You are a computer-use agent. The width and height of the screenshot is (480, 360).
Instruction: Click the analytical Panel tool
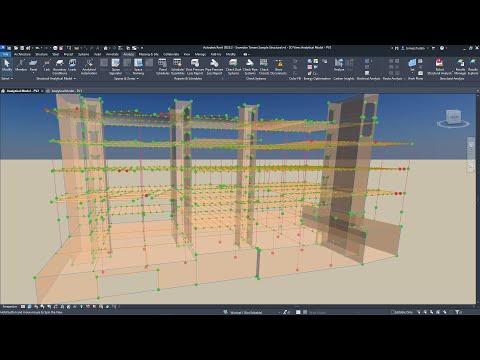coord(33,65)
